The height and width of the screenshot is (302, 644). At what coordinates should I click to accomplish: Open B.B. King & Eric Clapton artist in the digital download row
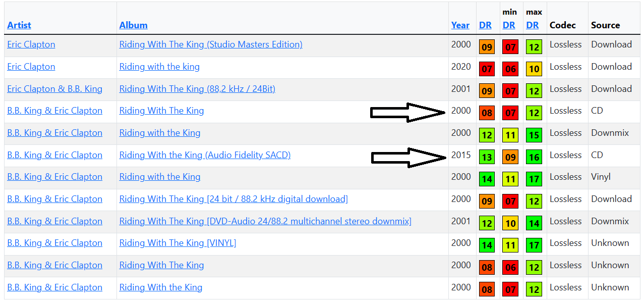coord(54,199)
